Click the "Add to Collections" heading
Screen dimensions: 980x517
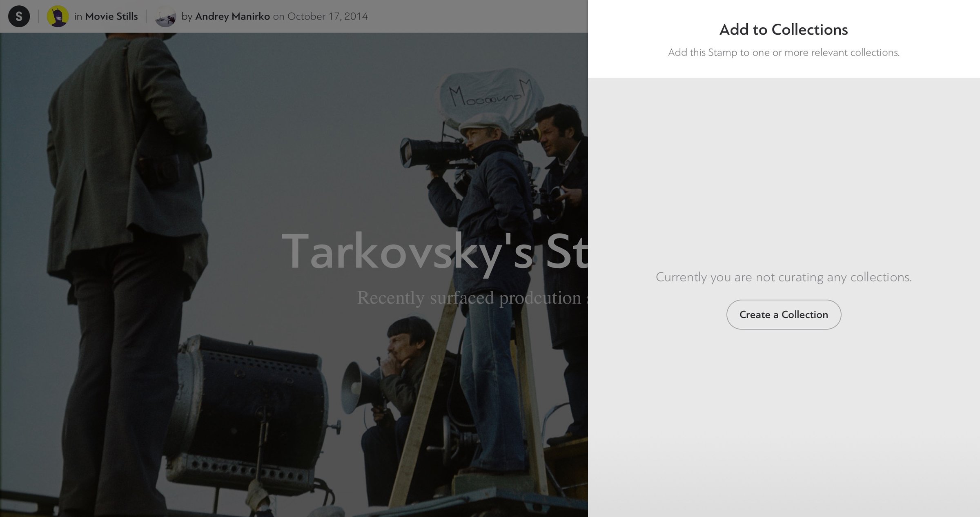tap(784, 29)
